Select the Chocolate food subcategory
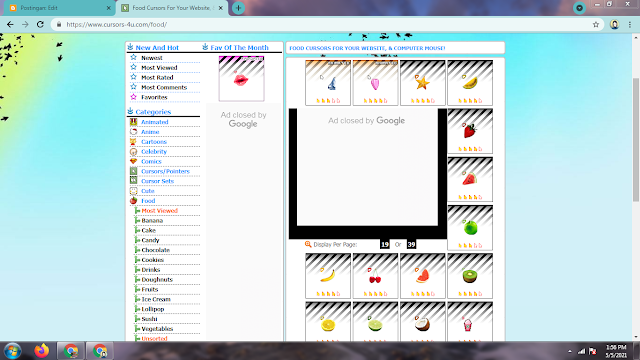Screen dimensions: 640x360 click(x=156, y=250)
